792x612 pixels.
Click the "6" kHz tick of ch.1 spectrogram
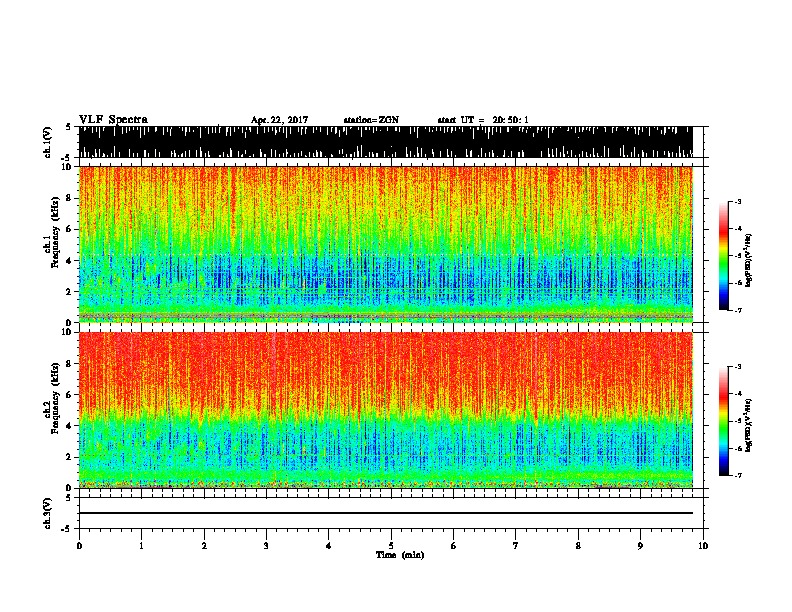pyautogui.click(x=70, y=229)
